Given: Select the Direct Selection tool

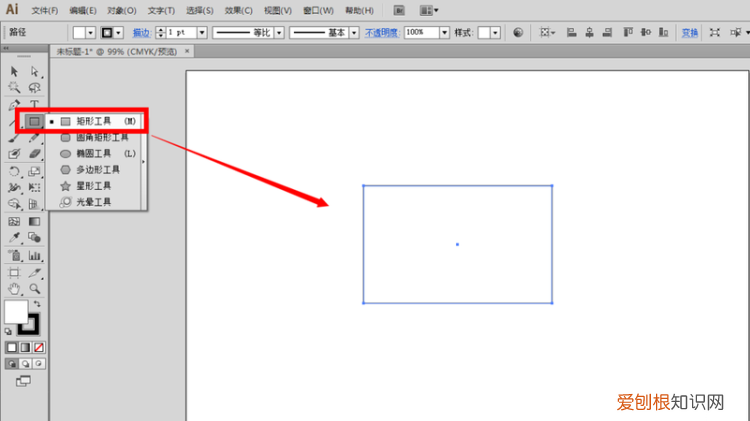Looking at the screenshot, I should click(34, 72).
